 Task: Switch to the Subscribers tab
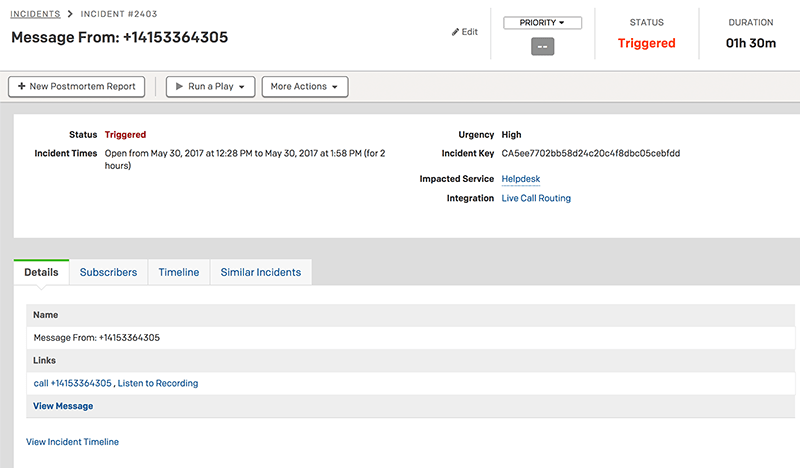click(108, 272)
